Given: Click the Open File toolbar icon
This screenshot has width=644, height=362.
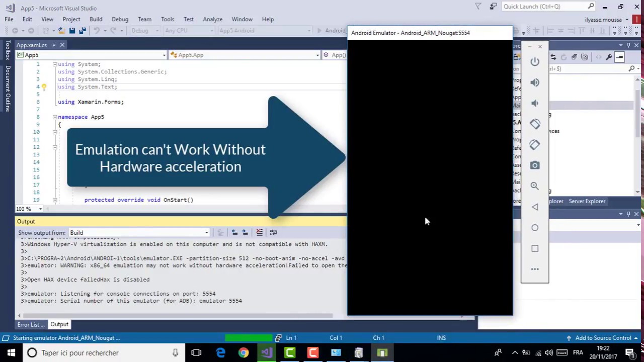Looking at the screenshot, I should coord(61,31).
